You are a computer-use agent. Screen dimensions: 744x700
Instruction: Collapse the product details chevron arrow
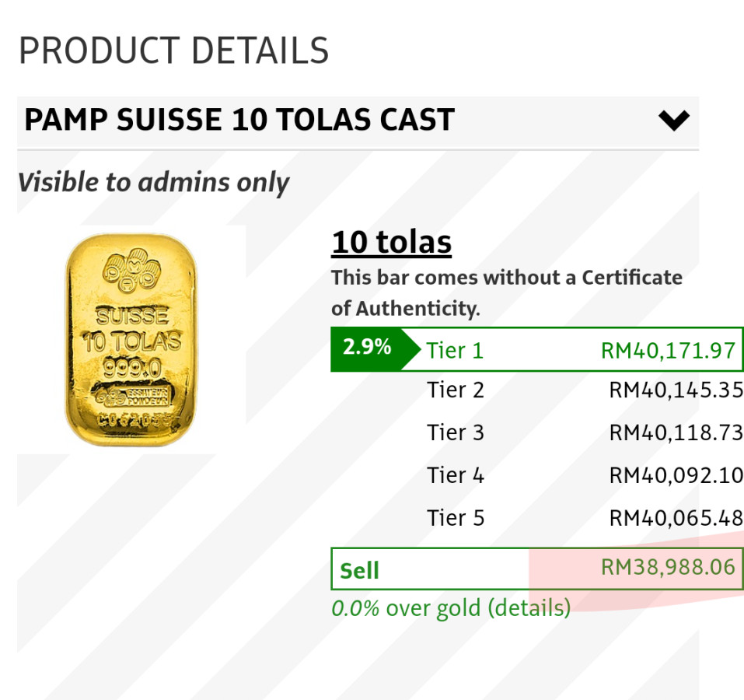pos(673,121)
